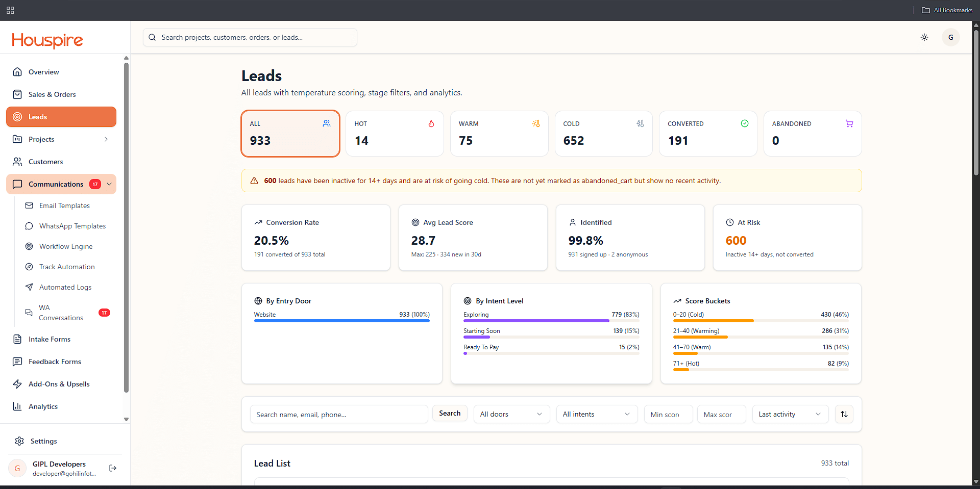980x489 pixels.
Task: Click the search magnifier icon in the top bar
Action: pyautogui.click(x=152, y=37)
